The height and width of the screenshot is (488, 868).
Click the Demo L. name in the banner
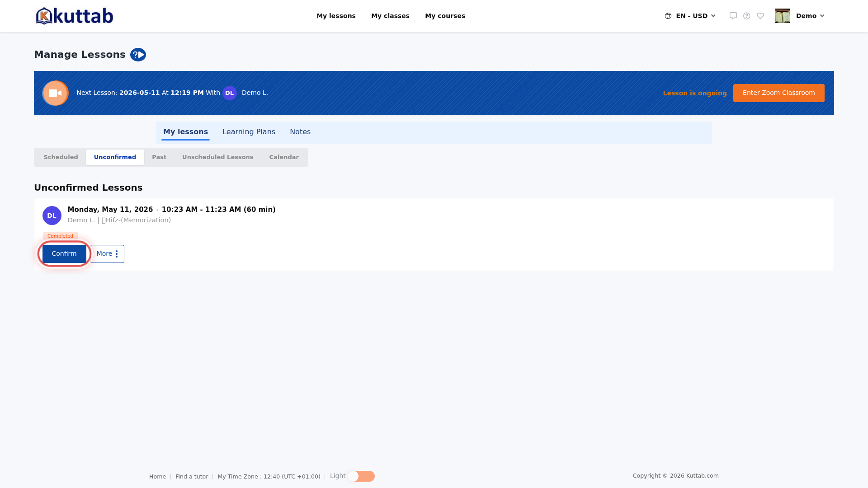coord(255,93)
